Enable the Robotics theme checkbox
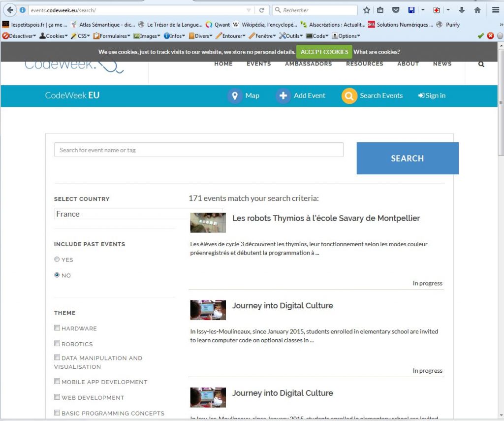 pyautogui.click(x=57, y=344)
